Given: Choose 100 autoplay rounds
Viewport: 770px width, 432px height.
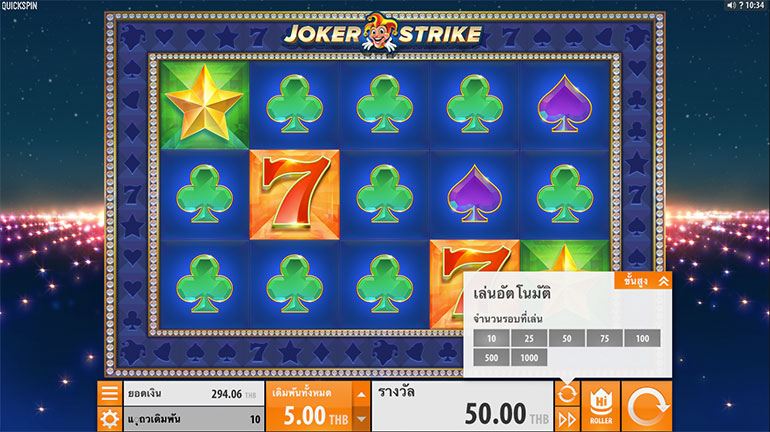Looking at the screenshot, I should pyautogui.click(x=642, y=338).
